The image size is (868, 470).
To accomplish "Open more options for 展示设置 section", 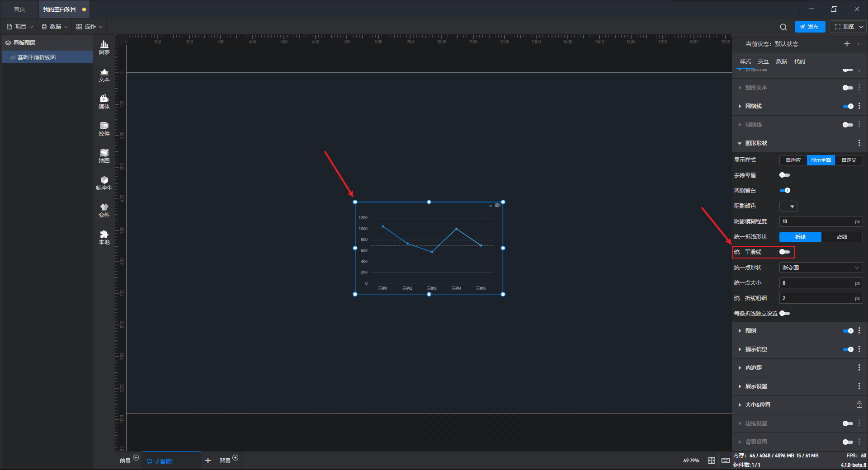I will tap(859, 386).
